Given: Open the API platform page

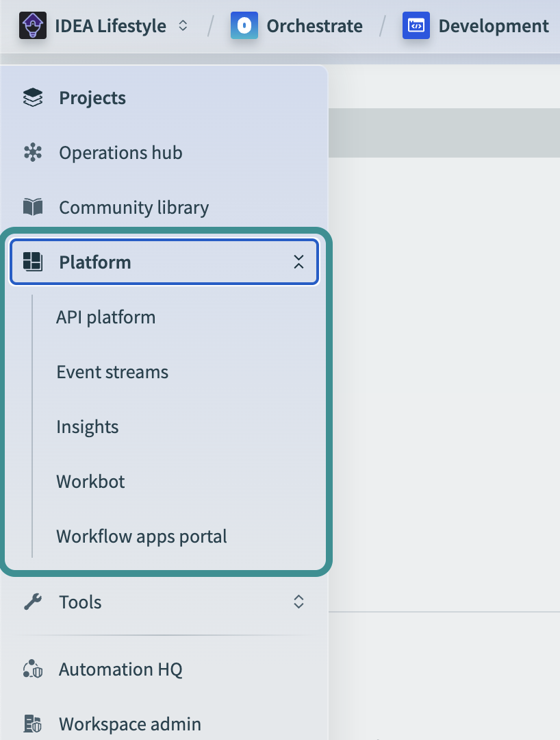Looking at the screenshot, I should [x=105, y=317].
